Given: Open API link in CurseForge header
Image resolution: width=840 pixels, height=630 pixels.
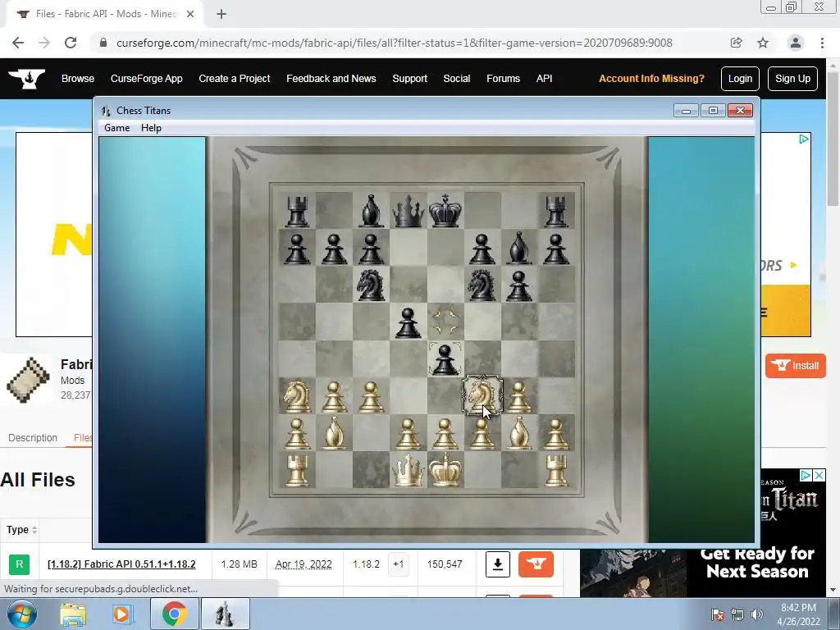Looking at the screenshot, I should tap(544, 78).
